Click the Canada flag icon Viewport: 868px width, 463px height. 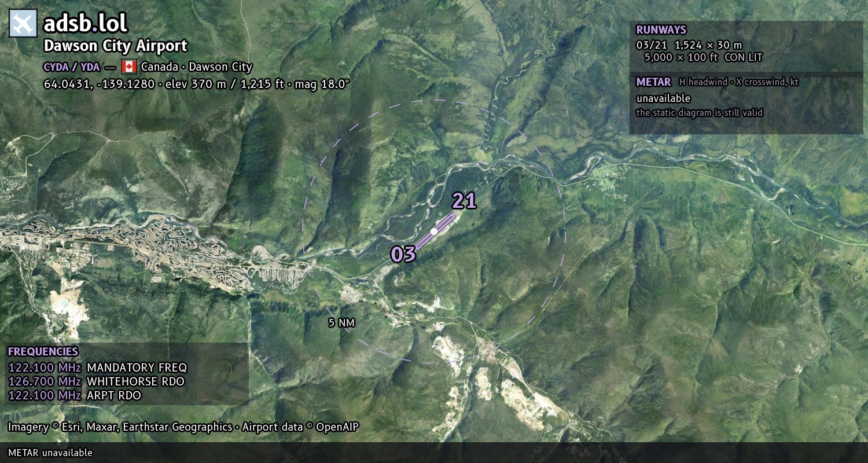pyautogui.click(x=128, y=67)
